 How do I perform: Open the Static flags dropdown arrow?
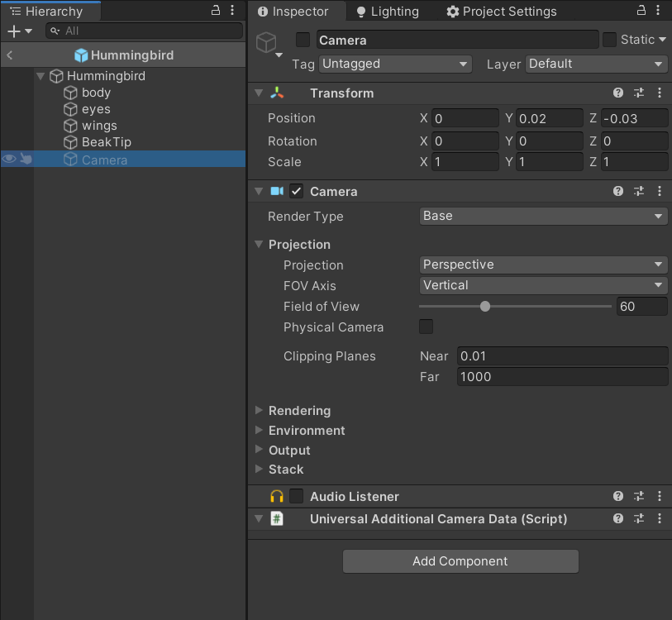pyautogui.click(x=663, y=40)
